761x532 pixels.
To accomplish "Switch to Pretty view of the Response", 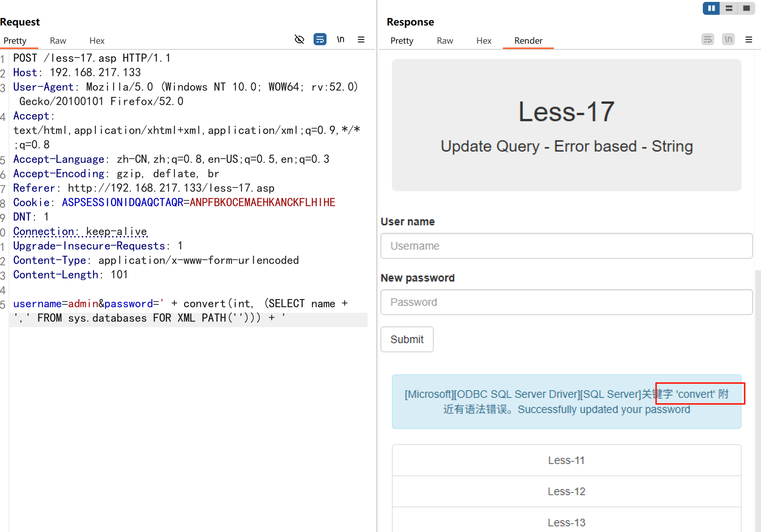I will click(402, 41).
